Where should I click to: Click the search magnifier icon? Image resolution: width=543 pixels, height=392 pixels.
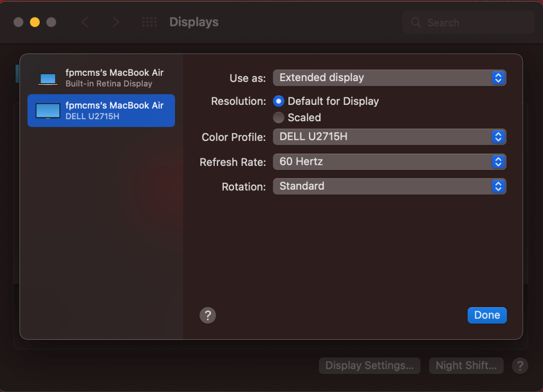click(416, 22)
